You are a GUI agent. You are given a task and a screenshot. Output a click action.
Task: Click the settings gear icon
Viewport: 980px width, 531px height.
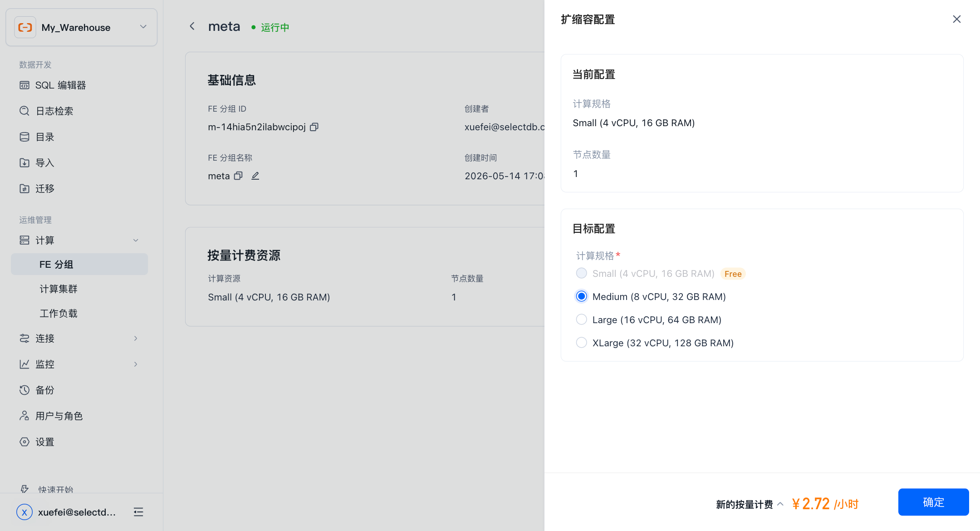(x=24, y=442)
